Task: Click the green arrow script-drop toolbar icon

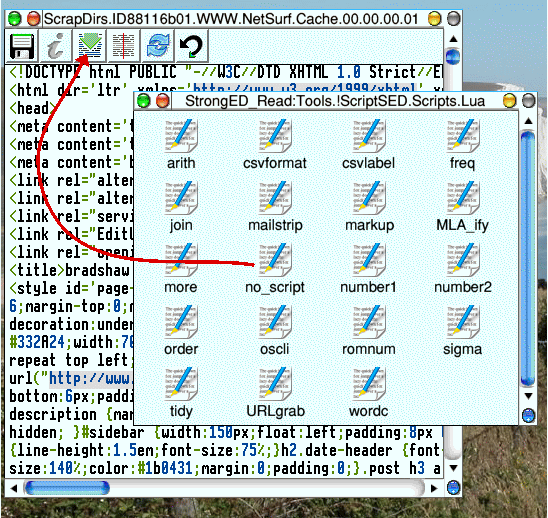Action: tap(90, 46)
